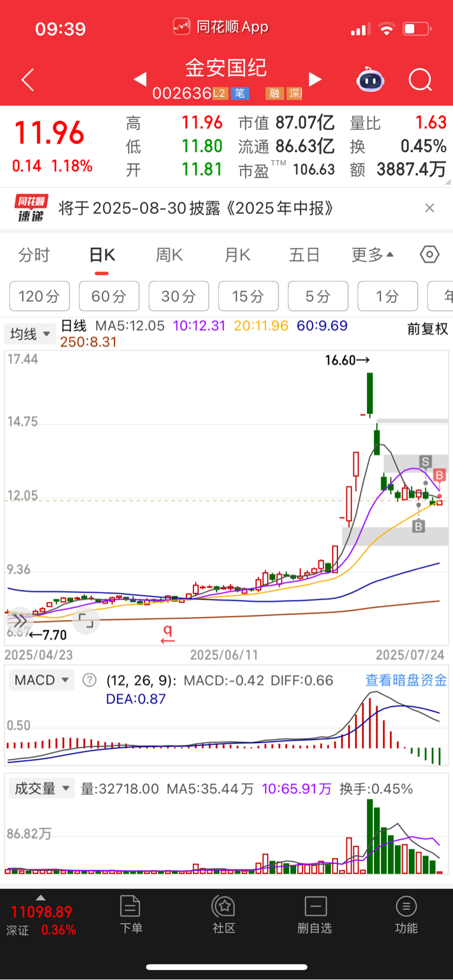Open 查看暗盘资金 link
The height and width of the screenshot is (980, 453).
point(406,680)
